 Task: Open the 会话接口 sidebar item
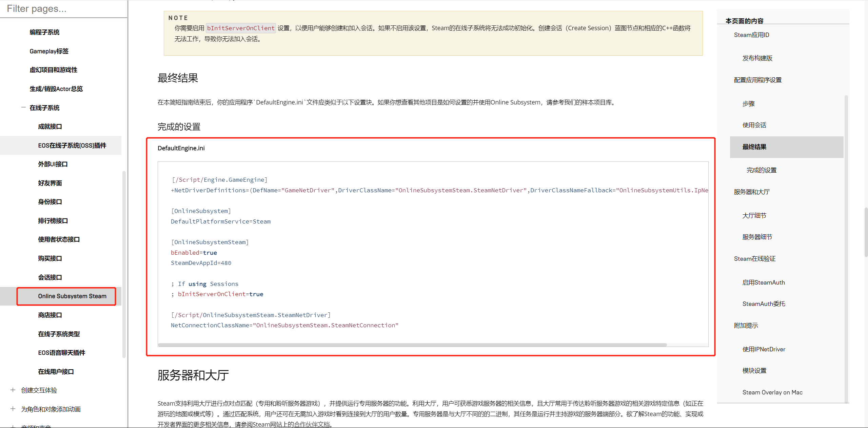pyautogui.click(x=50, y=277)
